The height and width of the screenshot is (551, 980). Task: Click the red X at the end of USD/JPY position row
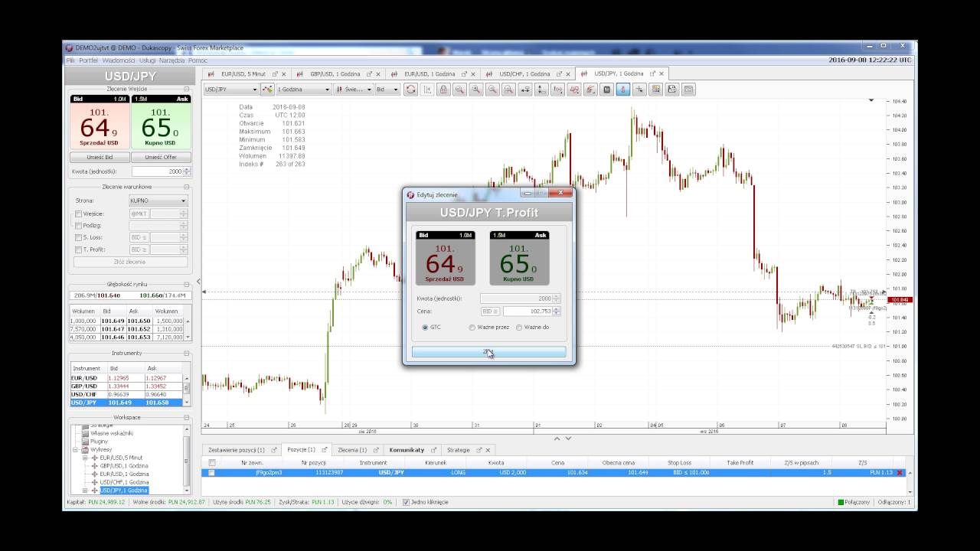pos(900,473)
